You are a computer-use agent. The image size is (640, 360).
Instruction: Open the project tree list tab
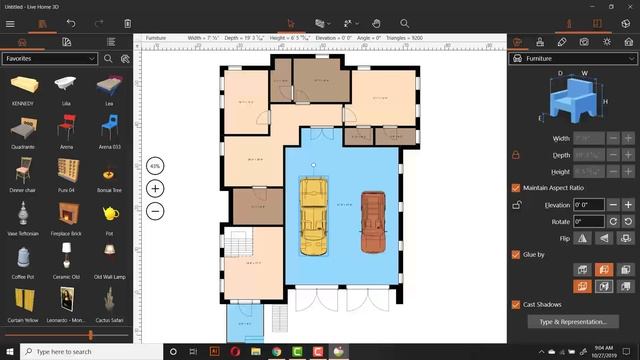pos(111,42)
